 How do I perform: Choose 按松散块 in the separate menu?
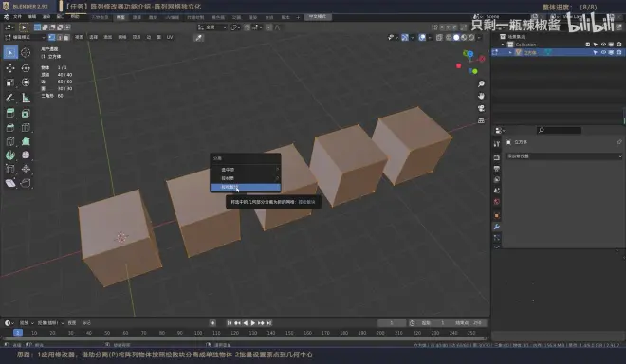[246, 187]
